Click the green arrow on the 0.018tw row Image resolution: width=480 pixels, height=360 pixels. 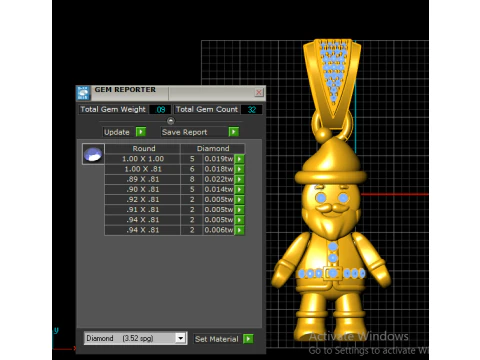pyautogui.click(x=239, y=169)
